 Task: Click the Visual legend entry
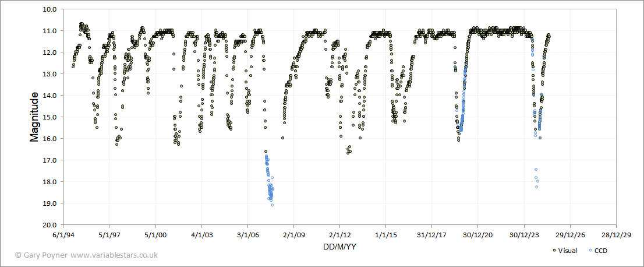pos(565,251)
